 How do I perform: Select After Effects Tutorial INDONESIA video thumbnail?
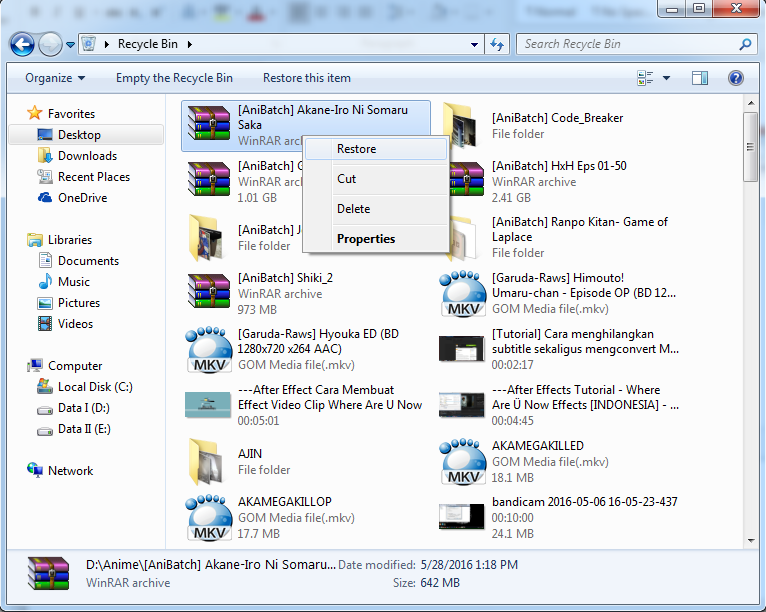[462, 405]
